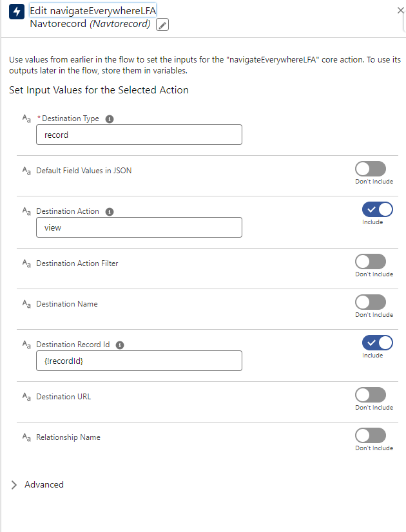Click the recordId input field
Image resolution: width=406 pixels, height=532 pixels.
tap(139, 361)
